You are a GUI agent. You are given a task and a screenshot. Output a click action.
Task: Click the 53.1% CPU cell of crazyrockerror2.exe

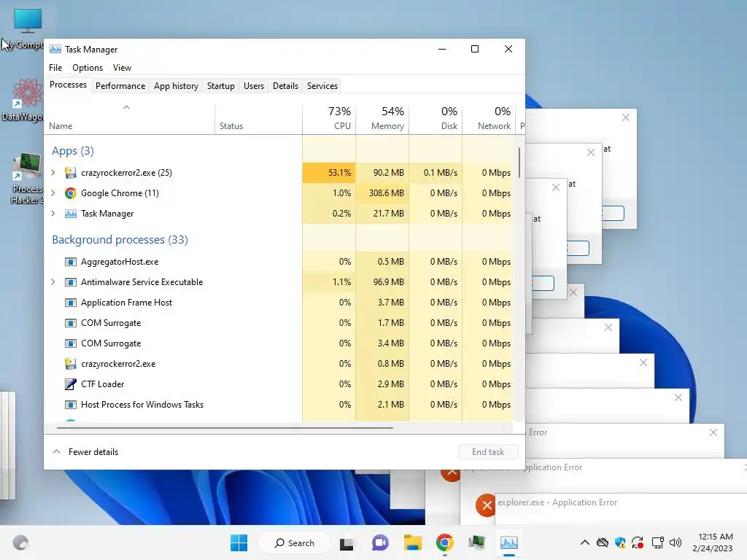coord(329,172)
